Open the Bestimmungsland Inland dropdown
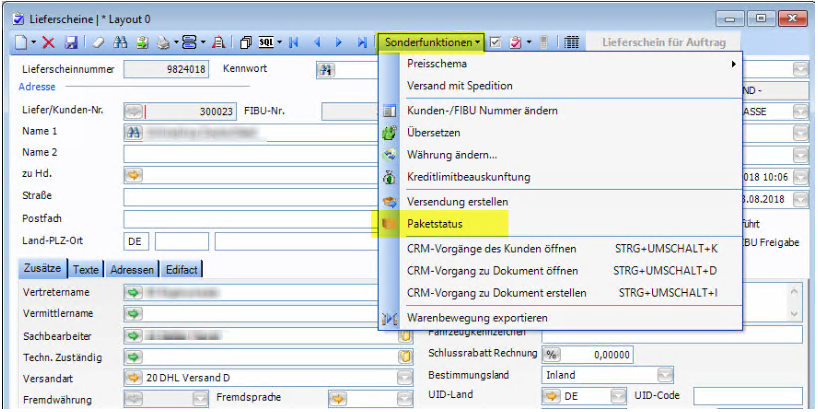The height and width of the screenshot is (412, 818). (665, 375)
